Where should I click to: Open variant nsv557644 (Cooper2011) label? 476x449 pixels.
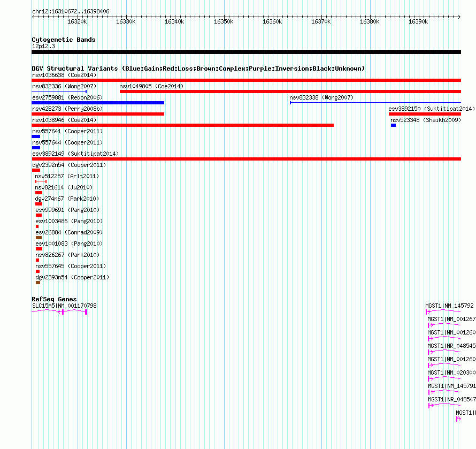[67, 142]
